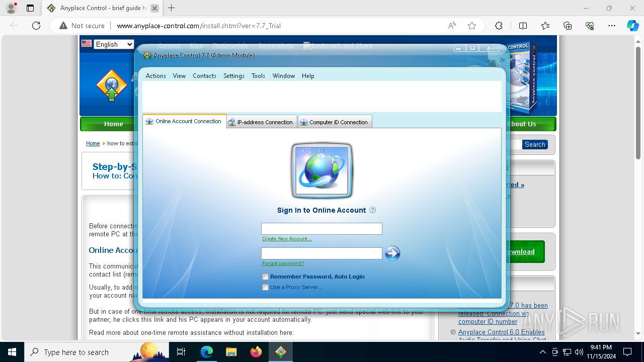Click the help question mark beside Sign In

[x=372, y=210]
